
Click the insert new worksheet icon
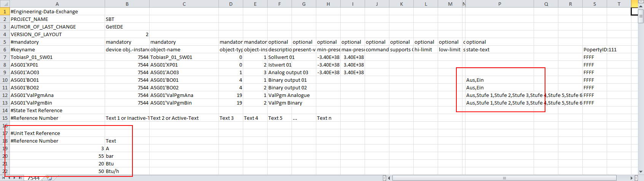coord(49,178)
